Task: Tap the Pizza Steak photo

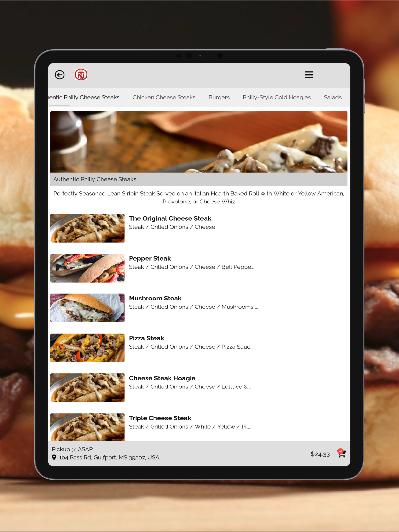Action: (x=88, y=348)
